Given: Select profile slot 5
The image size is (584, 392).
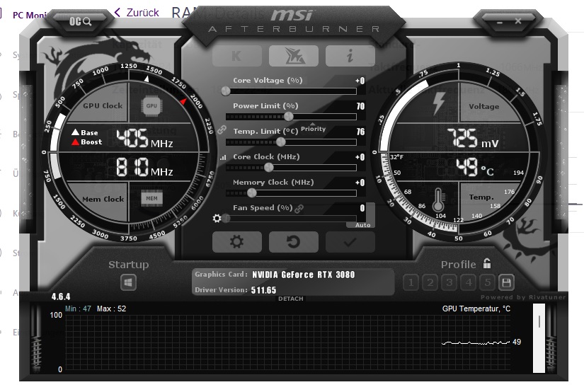Looking at the screenshot, I should click(488, 283).
